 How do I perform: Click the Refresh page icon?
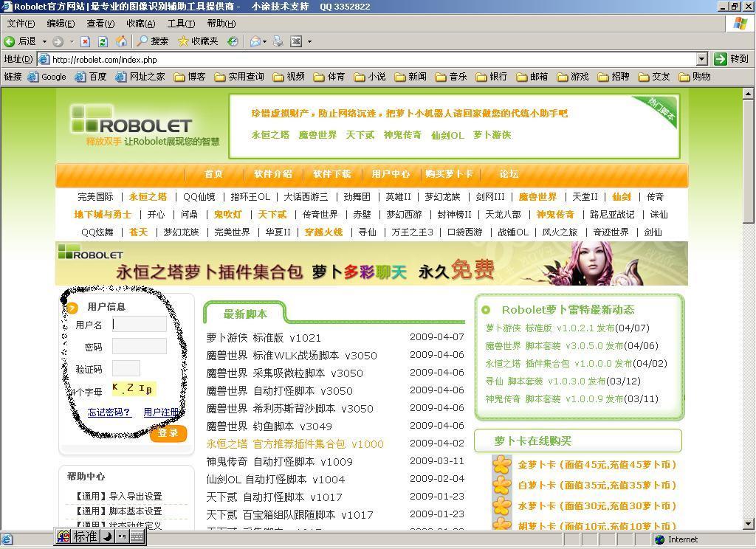tap(103, 41)
